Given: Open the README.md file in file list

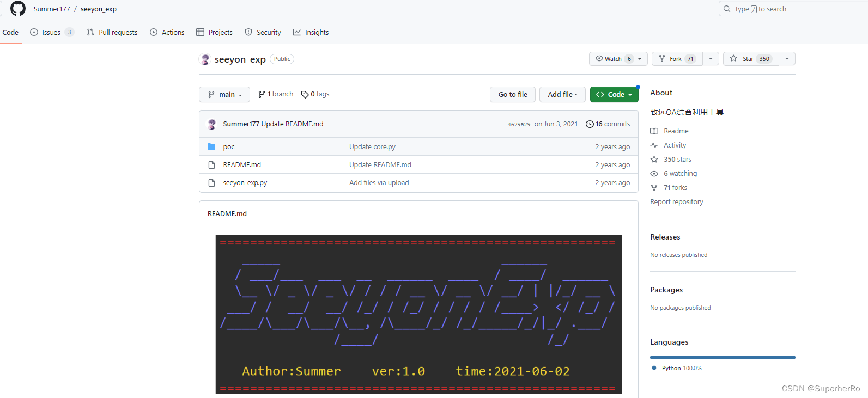Looking at the screenshot, I should coord(242,165).
